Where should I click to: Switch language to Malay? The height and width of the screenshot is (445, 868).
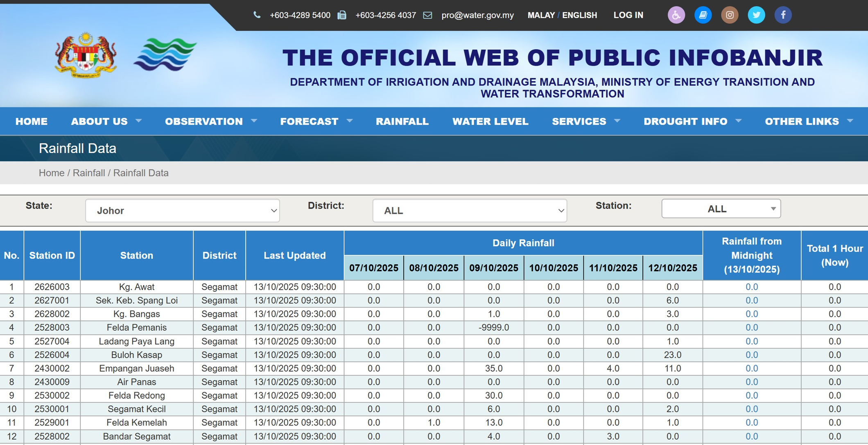(x=541, y=15)
